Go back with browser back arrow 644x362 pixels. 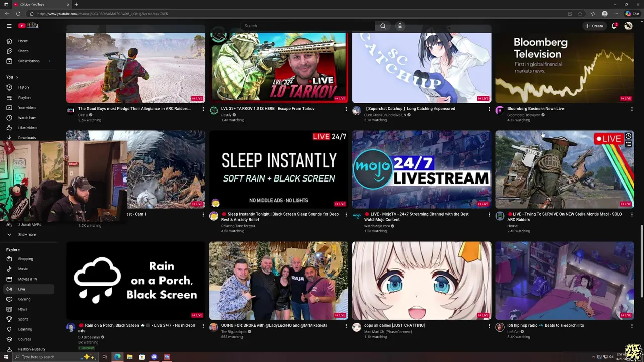click(7, 14)
